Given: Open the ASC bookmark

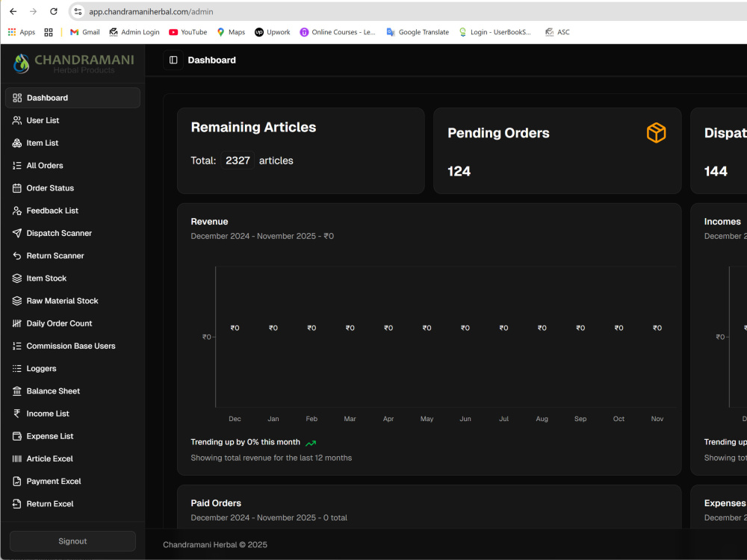Looking at the screenshot, I should pos(557,32).
